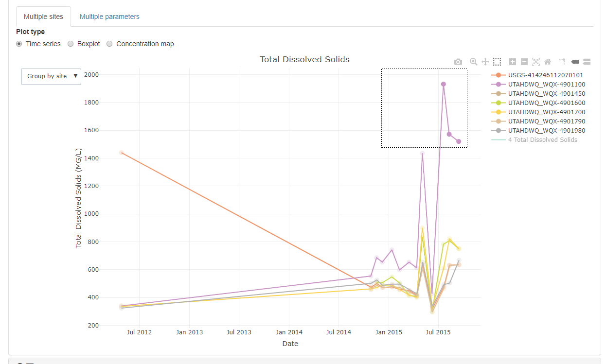
Task: Click the Zoom out minus icon
Action: pos(524,62)
